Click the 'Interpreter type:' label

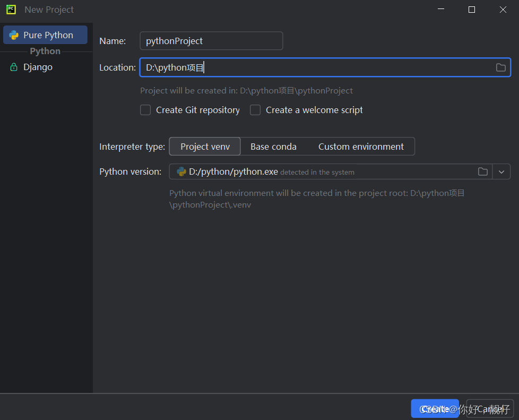(x=132, y=147)
